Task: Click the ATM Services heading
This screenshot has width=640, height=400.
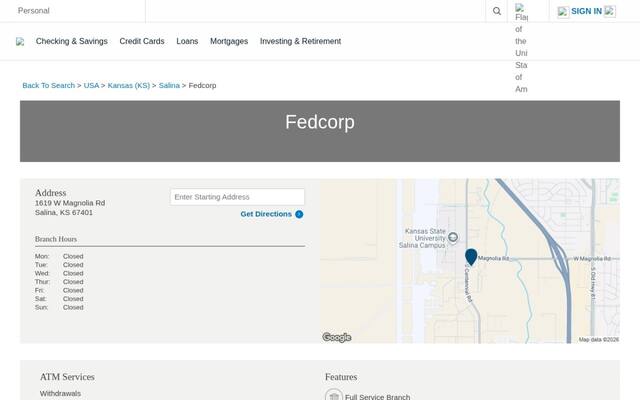Action: click(x=67, y=377)
